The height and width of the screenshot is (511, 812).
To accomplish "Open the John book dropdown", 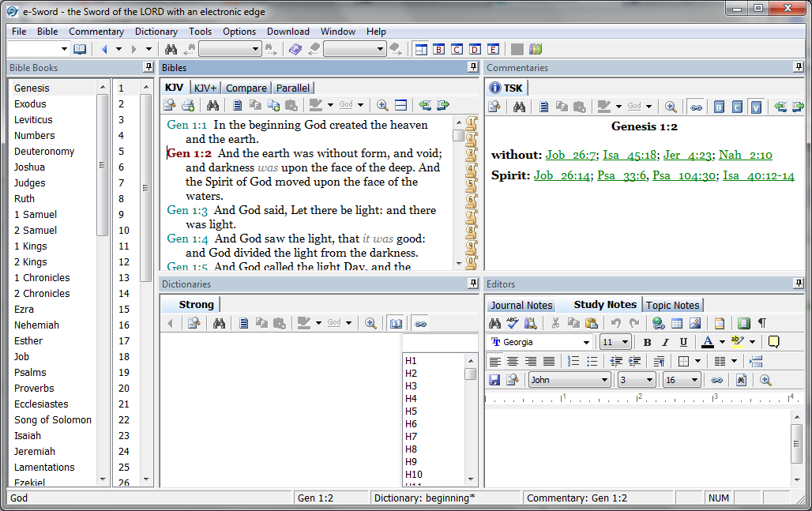I will 570,380.
